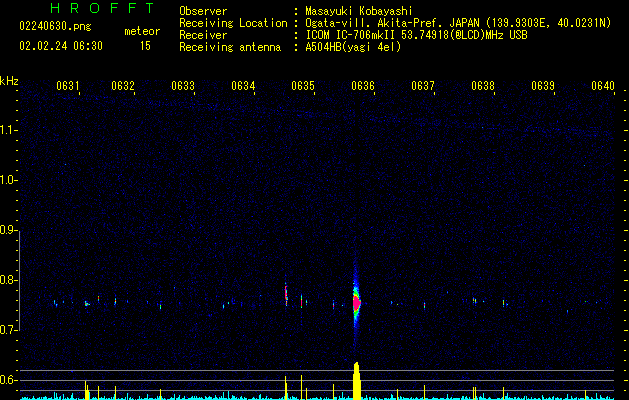Click the 1.0 frequency axis label

9,180
